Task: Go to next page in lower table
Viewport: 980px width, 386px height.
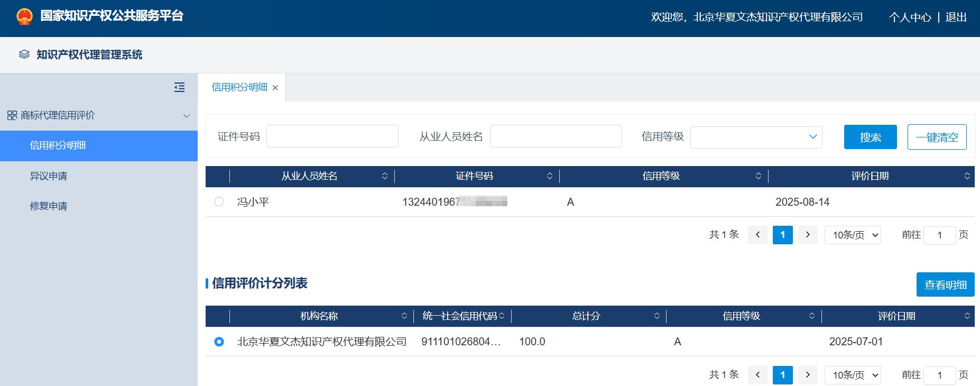Action: pyautogui.click(x=808, y=375)
